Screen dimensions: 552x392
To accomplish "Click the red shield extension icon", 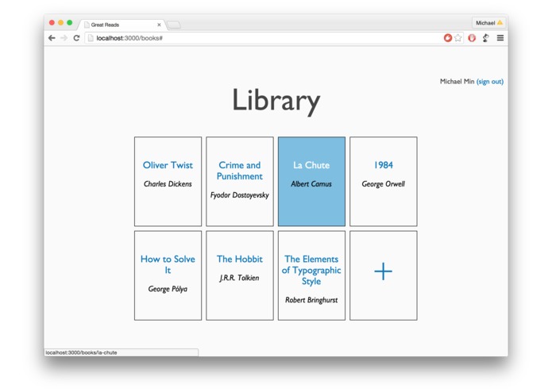I will click(x=472, y=38).
